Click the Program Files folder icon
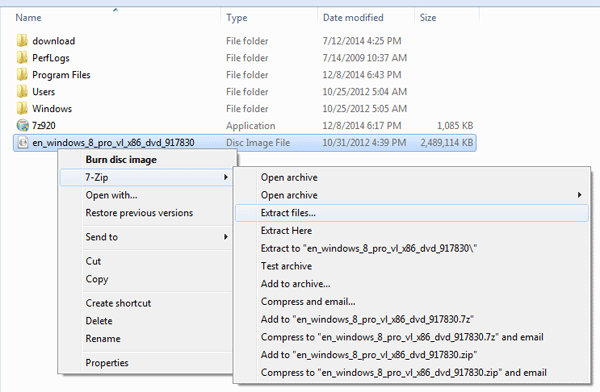The image size is (600, 392). click(22, 74)
